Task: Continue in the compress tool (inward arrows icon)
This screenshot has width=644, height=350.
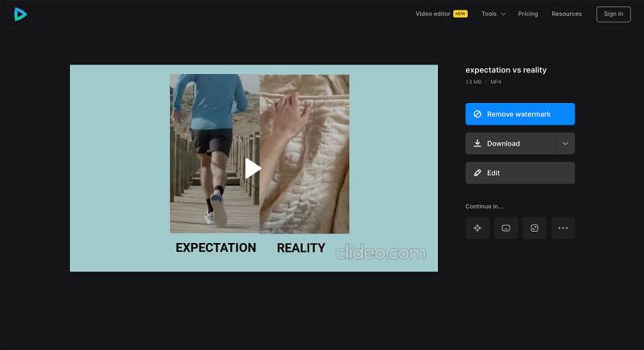Action: (477, 229)
